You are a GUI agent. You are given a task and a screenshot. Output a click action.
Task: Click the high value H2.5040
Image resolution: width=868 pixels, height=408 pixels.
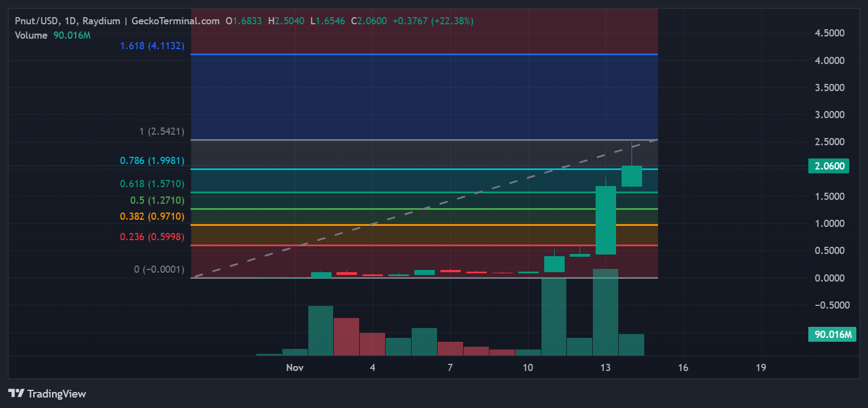pyautogui.click(x=286, y=21)
